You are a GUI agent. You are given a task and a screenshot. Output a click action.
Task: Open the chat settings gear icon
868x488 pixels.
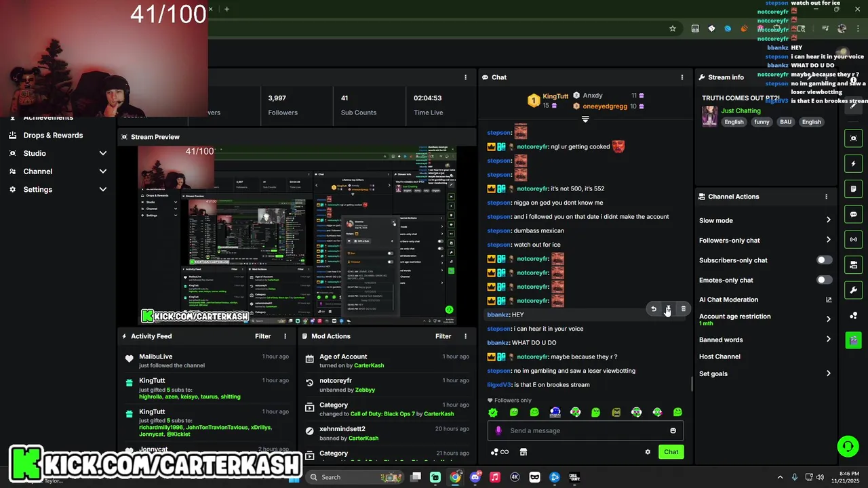pyautogui.click(x=648, y=452)
